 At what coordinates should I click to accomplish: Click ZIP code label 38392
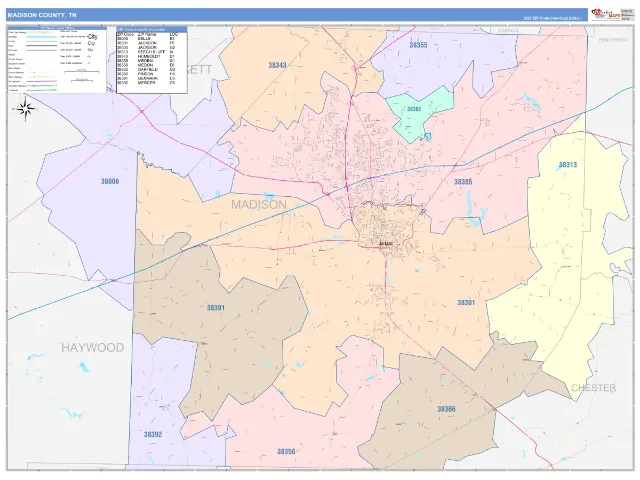coord(153,434)
